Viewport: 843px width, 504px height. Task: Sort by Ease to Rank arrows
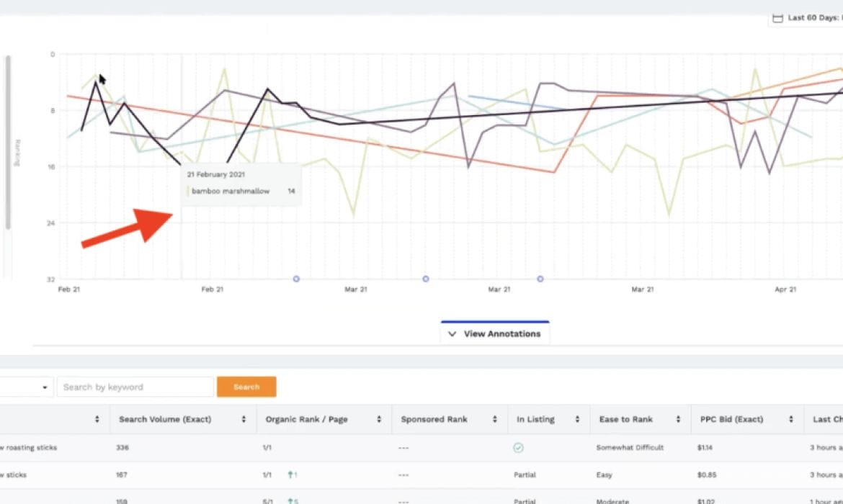(678, 419)
